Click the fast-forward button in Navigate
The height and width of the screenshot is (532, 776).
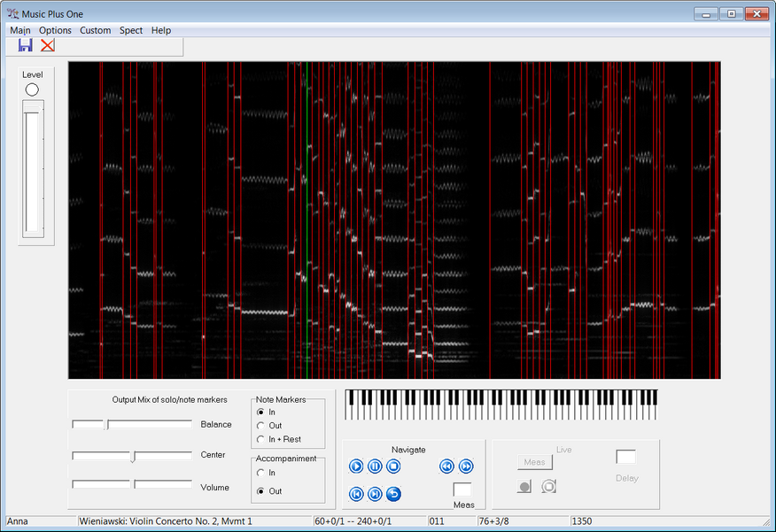point(466,466)
